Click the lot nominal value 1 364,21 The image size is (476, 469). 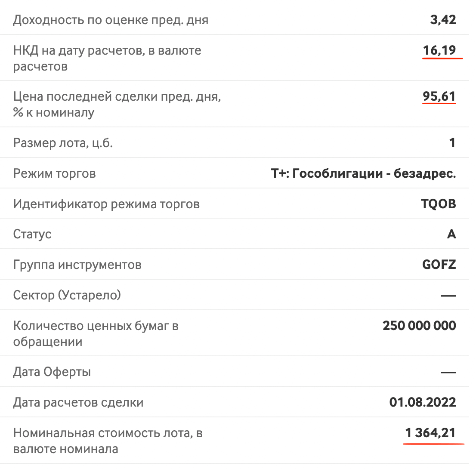coord(430,432)
